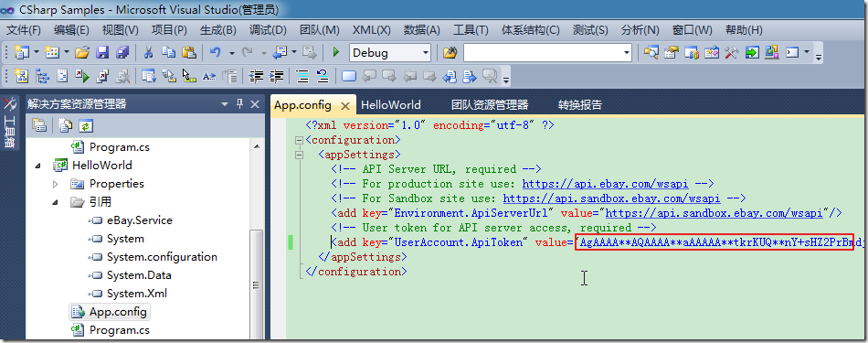Open the Sandbox comment wsapi link

coord(611,198)
